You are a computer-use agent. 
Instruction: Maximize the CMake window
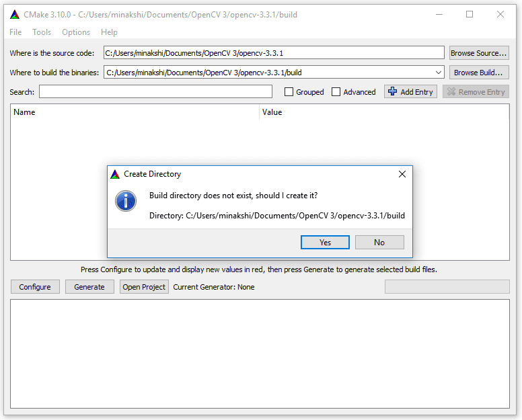pos(470,14)
